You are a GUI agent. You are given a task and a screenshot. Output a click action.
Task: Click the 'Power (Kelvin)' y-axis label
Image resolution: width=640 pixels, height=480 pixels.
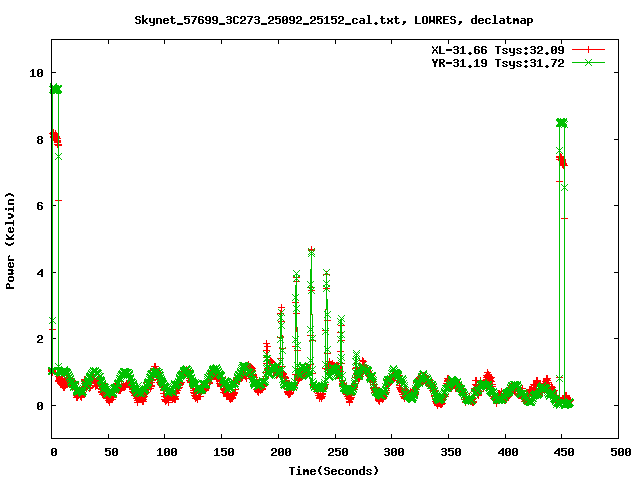click(x=10, y=241)
